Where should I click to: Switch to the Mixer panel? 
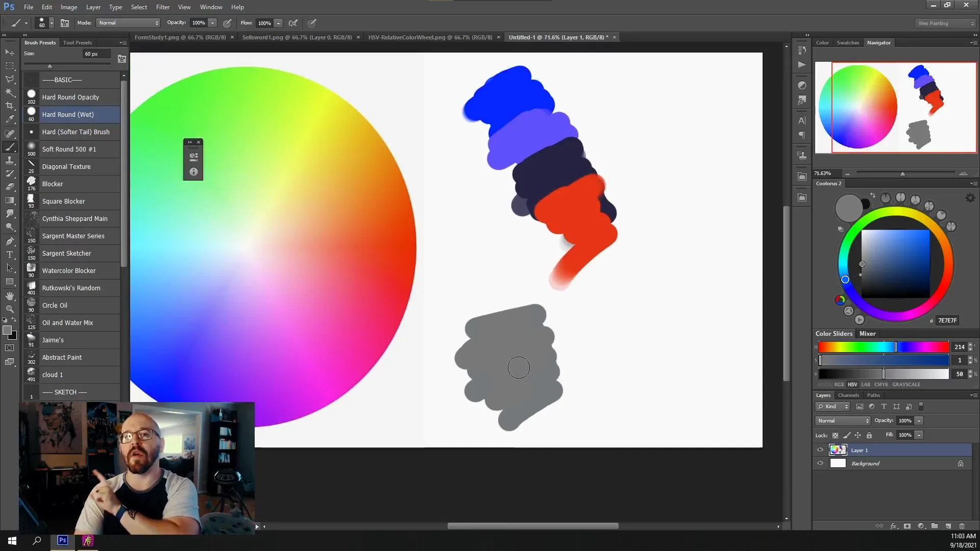coord(867,334)
